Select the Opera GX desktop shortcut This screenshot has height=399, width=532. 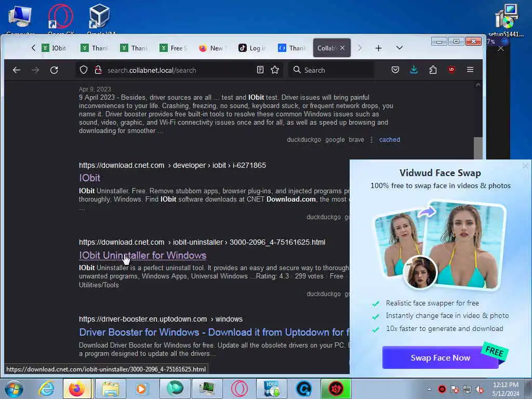(61, 19)
